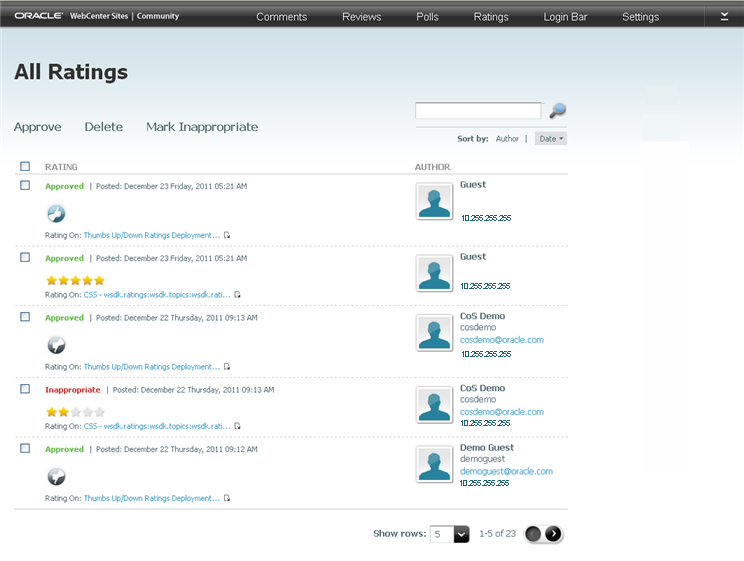744x561 pixels.
Task: Click the '1-5 of 23' pagination text
Action: (x=497, y=533)
